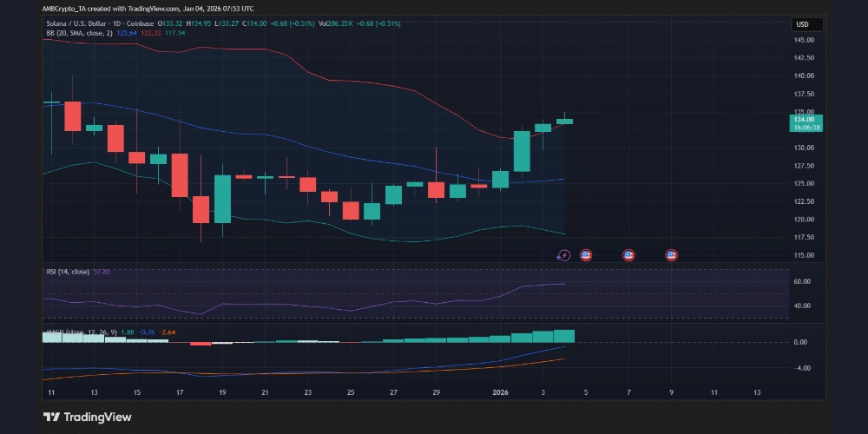The image size is (868, 434).
Task: Click the rightmost US flag event marker
Action: 671,255
